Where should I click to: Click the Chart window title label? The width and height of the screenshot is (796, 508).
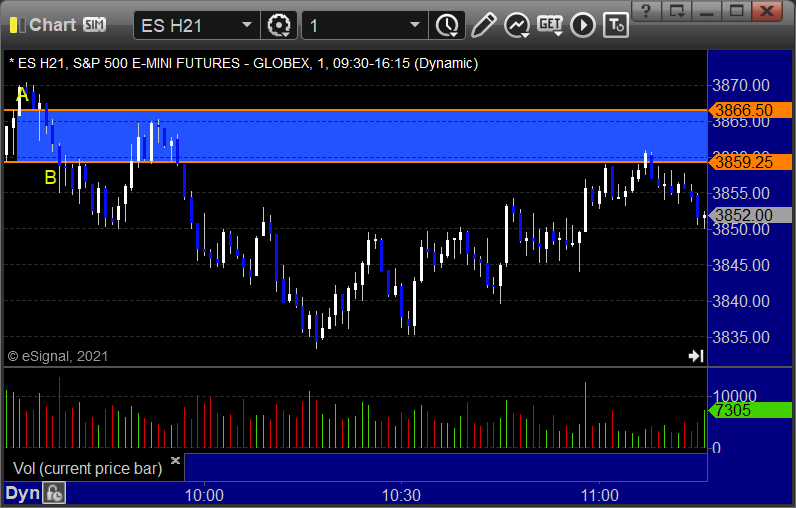[x=53, y=24]
